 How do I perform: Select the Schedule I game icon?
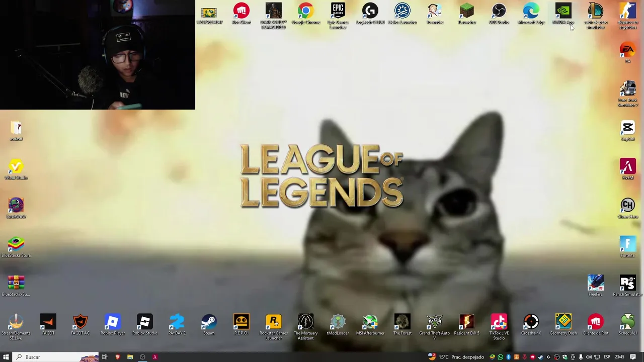(627, 324)
